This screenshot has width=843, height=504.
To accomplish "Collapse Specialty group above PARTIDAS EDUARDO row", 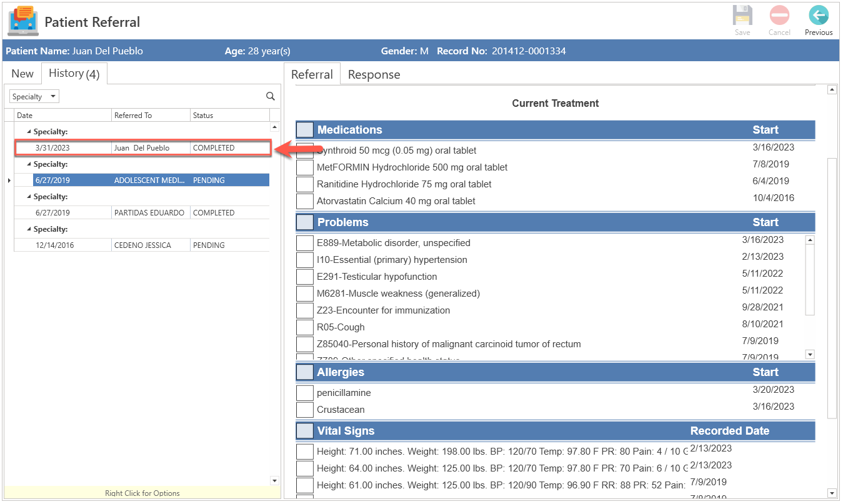I will (x=29, y=197).
